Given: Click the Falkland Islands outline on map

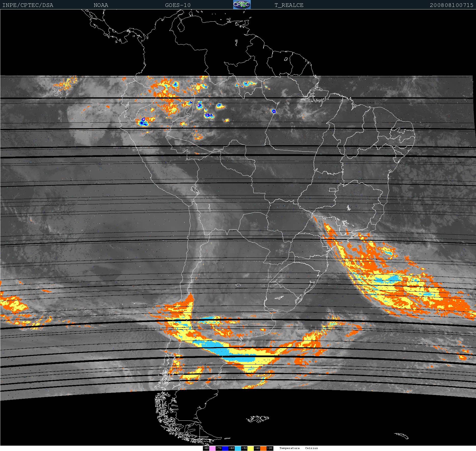Looking at the screenshot, I should pyautogui.click(x=258, y=419).
